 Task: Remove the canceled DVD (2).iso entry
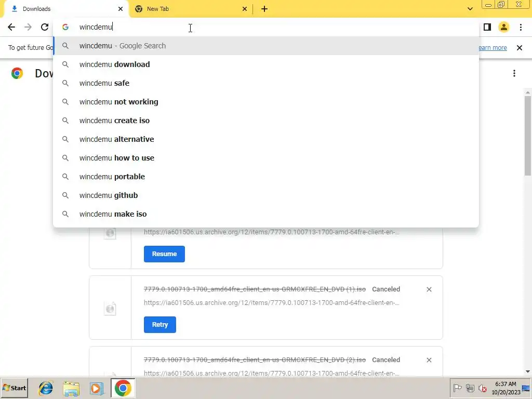[x=429, y=360]
